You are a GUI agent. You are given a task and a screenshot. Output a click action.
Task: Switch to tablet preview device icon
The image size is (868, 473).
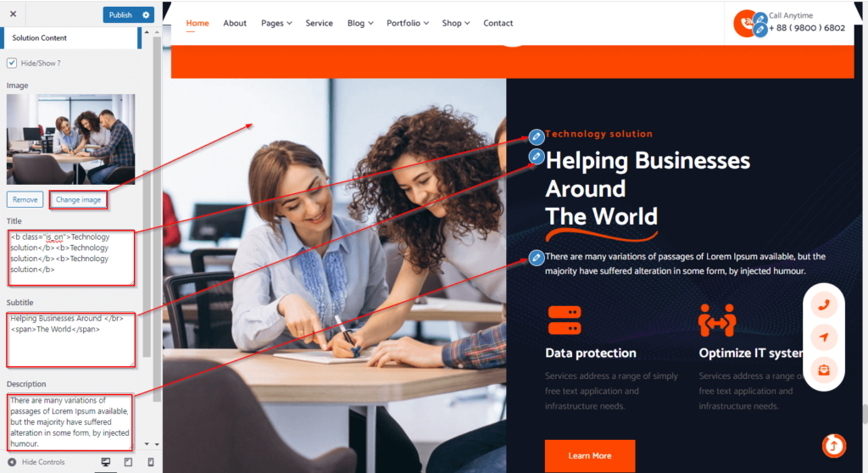pyautogui.click(x=129, y=462)
